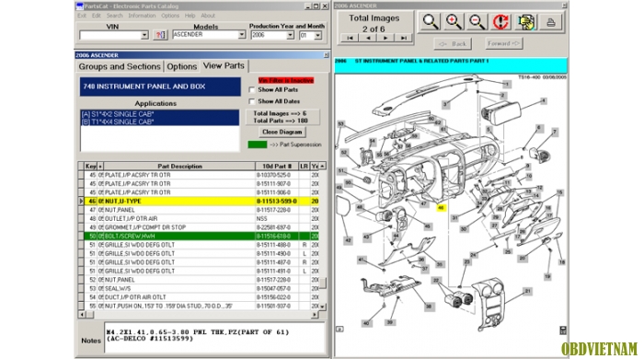Jump to first image

point(350,38)
